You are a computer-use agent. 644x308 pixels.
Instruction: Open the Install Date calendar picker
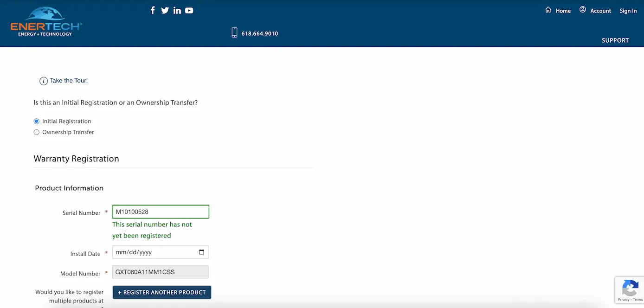201,252
